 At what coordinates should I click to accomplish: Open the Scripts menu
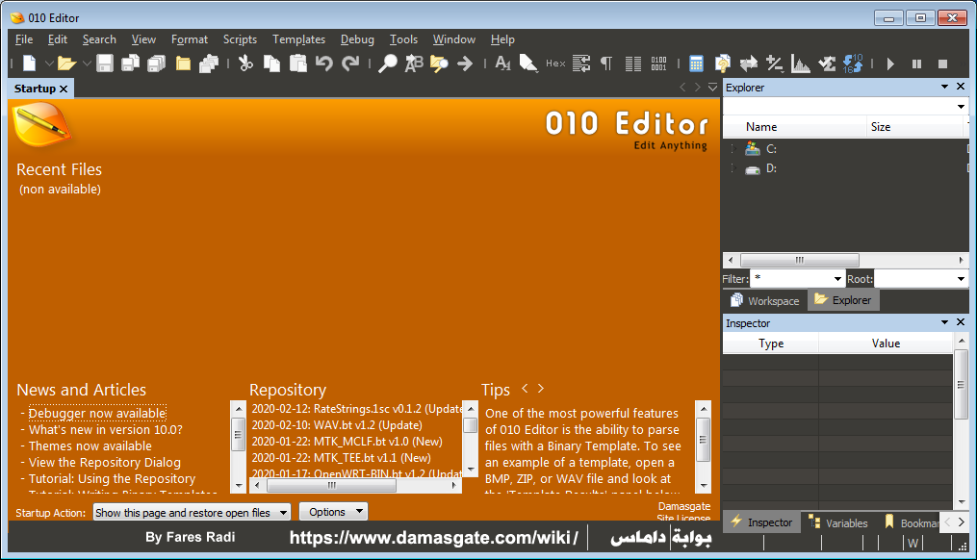point(240,39)
